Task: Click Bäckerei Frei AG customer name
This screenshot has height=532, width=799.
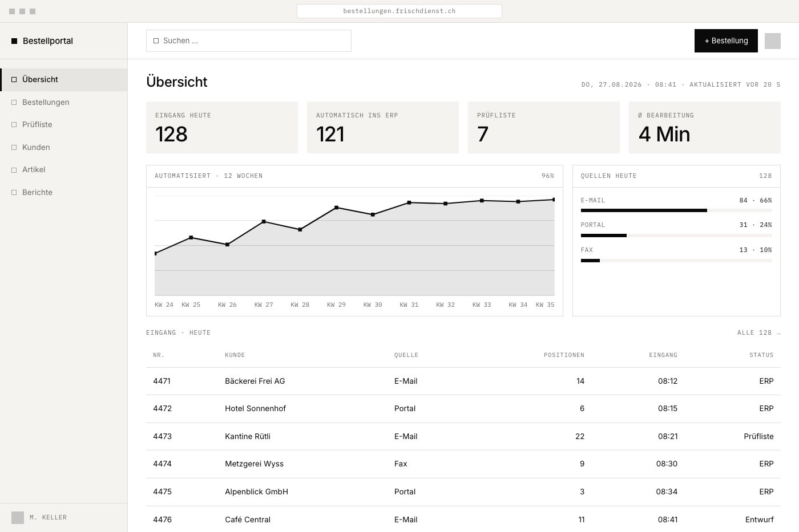Action: (x=255, y=381)
